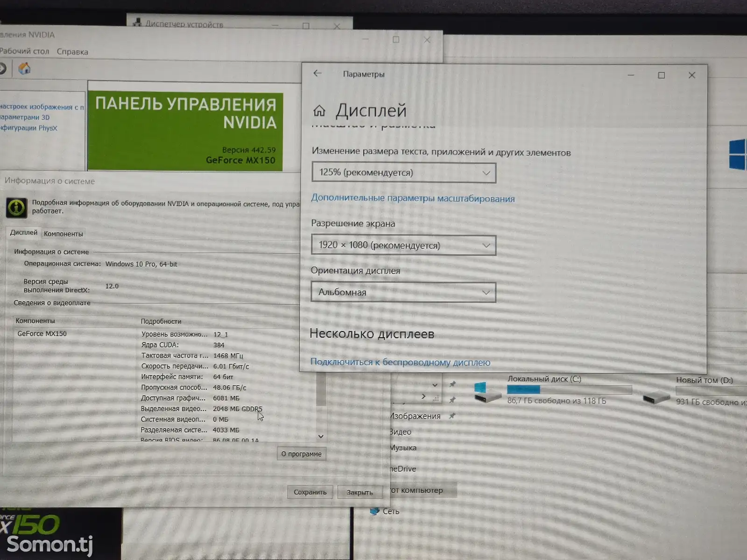747x560 pixels.
Task: Select PhysX configuration tree item
Action: point(28,128)
